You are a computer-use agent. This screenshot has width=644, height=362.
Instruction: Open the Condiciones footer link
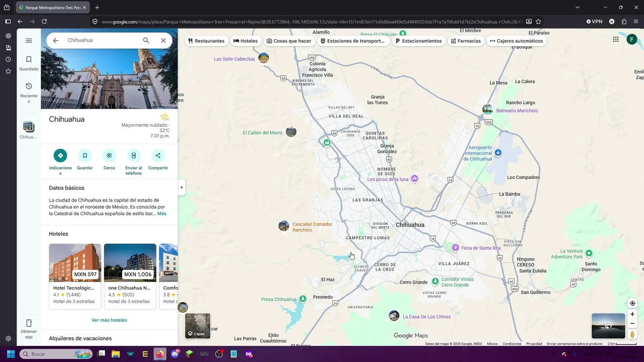(x=512, y=344)
